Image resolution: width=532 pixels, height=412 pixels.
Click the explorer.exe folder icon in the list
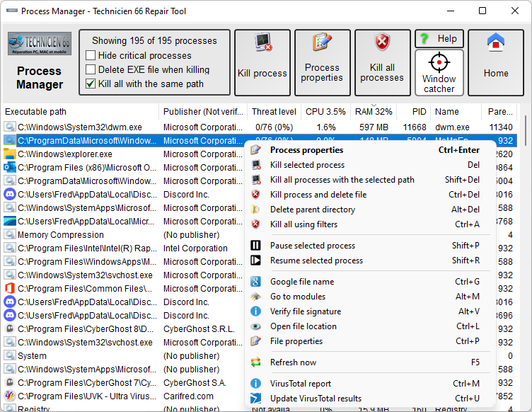pyautogui.click(x=9, y=154)
